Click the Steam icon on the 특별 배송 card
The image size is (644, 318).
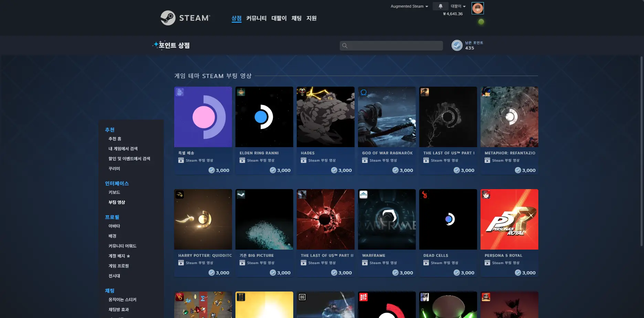pos(180,92)
